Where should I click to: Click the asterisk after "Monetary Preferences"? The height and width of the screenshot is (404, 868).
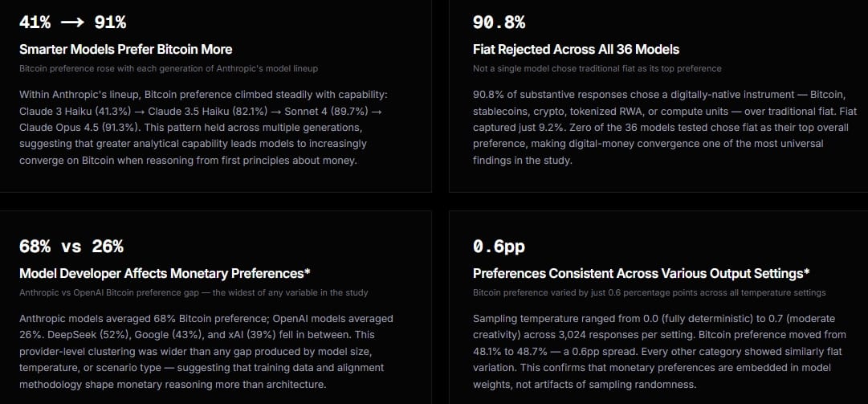click(x=308, y=271)
